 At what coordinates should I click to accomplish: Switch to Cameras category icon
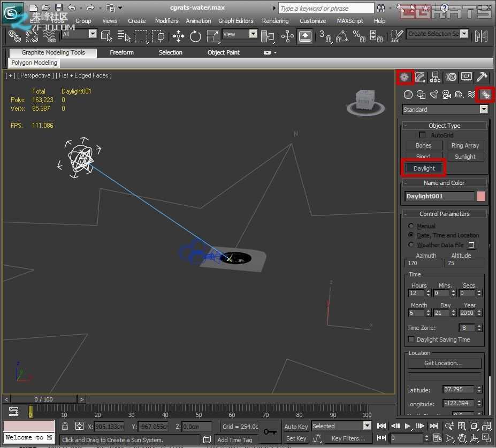[x=446, y=95]
